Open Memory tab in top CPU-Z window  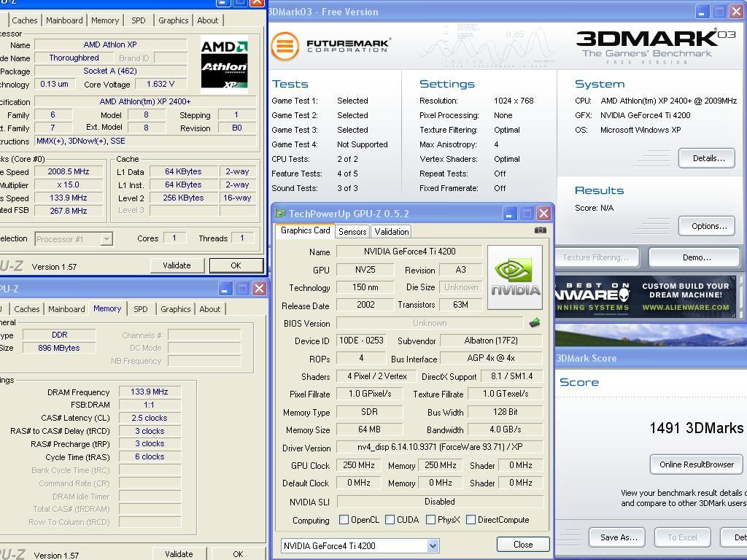(x=105, y=20)
